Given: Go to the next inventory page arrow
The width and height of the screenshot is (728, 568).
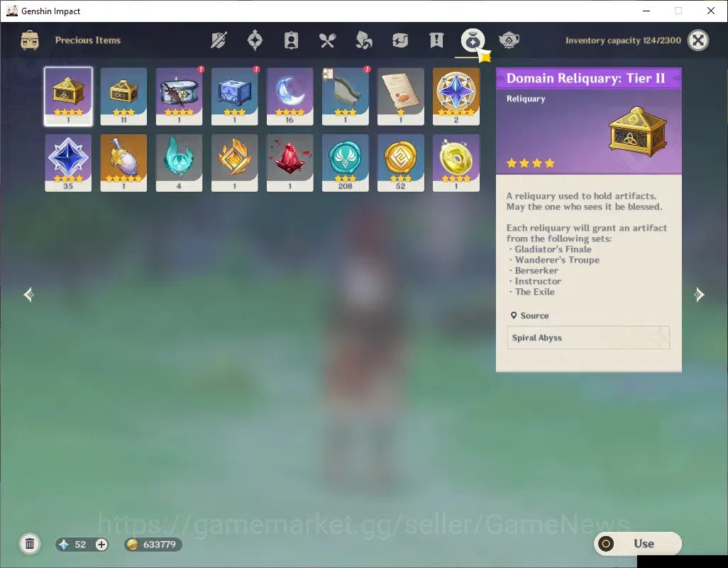Looking at the screenshot, I should click(699, 295).
